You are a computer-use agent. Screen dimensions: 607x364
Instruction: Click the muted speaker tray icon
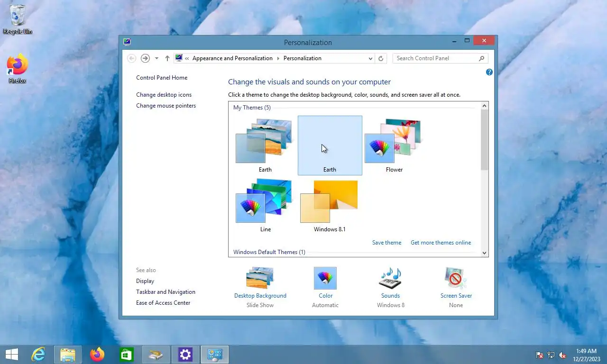(x=562, y=355)
